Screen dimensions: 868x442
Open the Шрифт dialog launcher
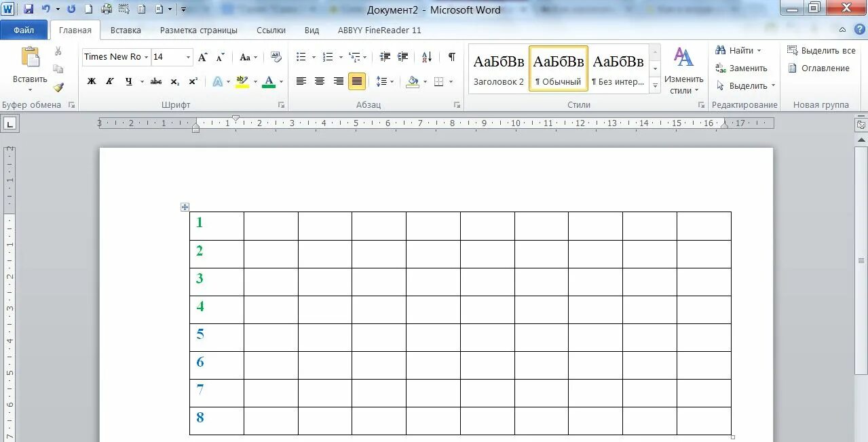point(281,105)
